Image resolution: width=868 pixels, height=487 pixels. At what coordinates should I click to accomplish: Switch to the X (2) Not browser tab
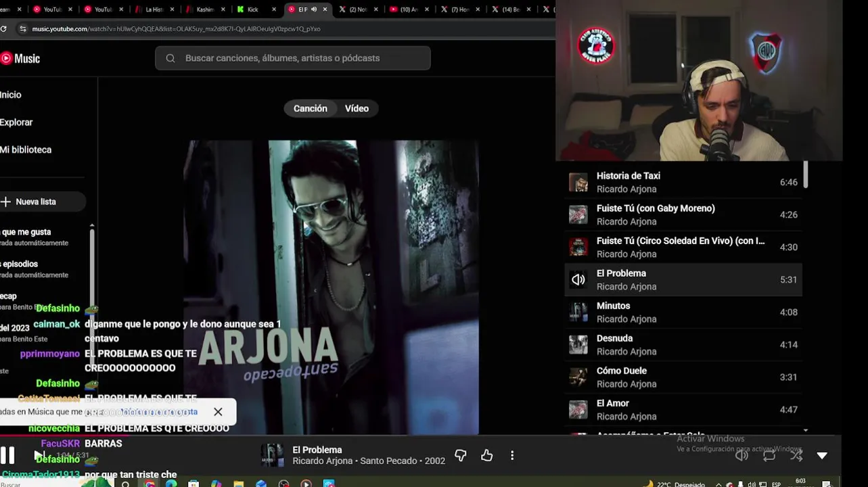(358, 9)
